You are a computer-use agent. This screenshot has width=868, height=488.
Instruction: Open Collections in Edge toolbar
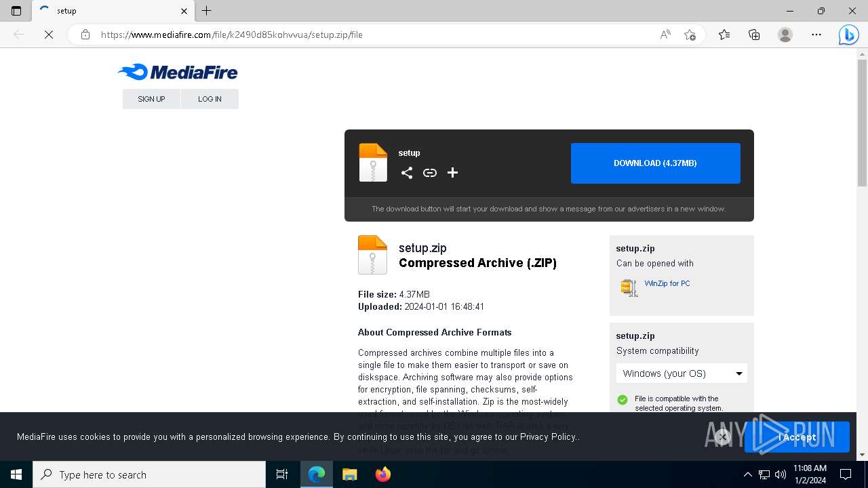(754, 35)
